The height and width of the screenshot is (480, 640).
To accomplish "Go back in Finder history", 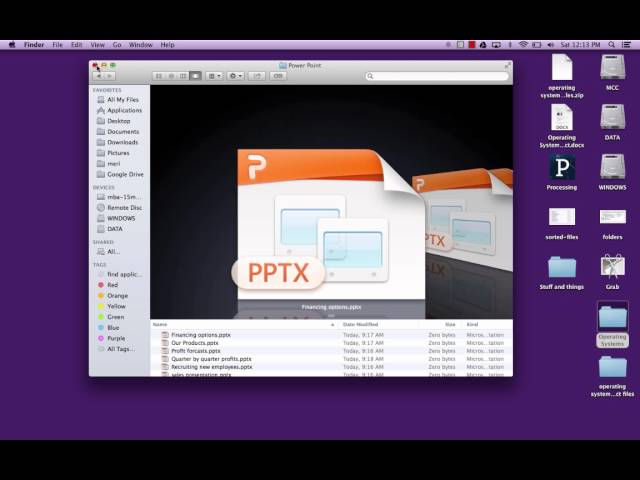I will 98,76.
